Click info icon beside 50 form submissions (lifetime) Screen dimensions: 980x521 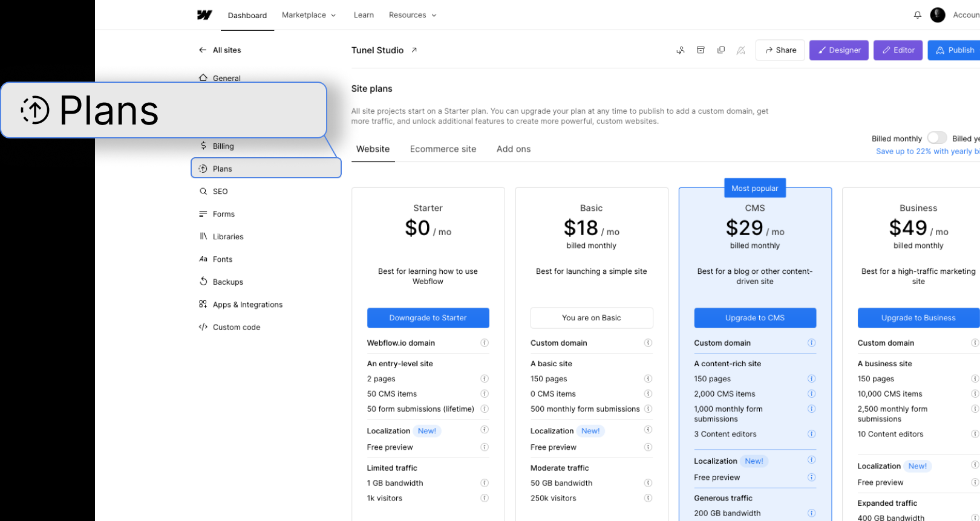pyautogui.click(x=485, y=409)
